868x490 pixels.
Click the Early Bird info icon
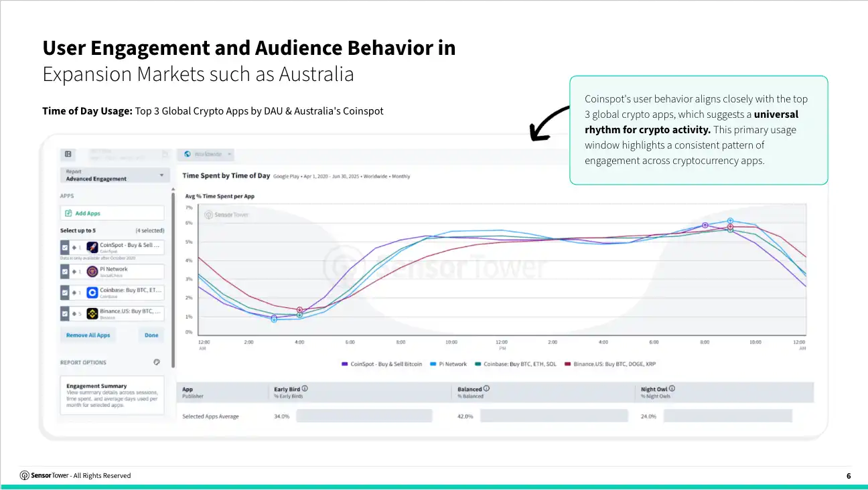305,388
